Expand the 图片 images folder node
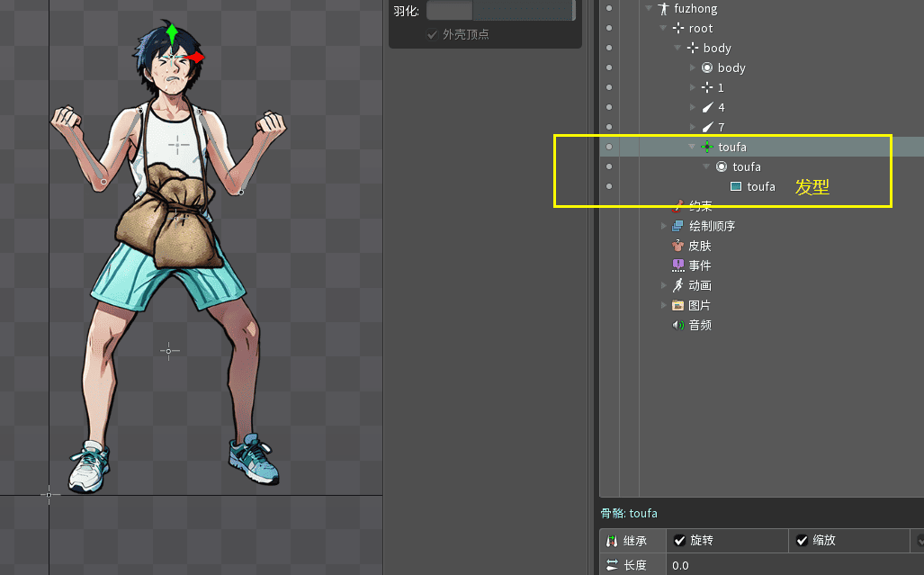Image resolution: width=924 pixels, height=575 pixels. [x=664, y=305]
